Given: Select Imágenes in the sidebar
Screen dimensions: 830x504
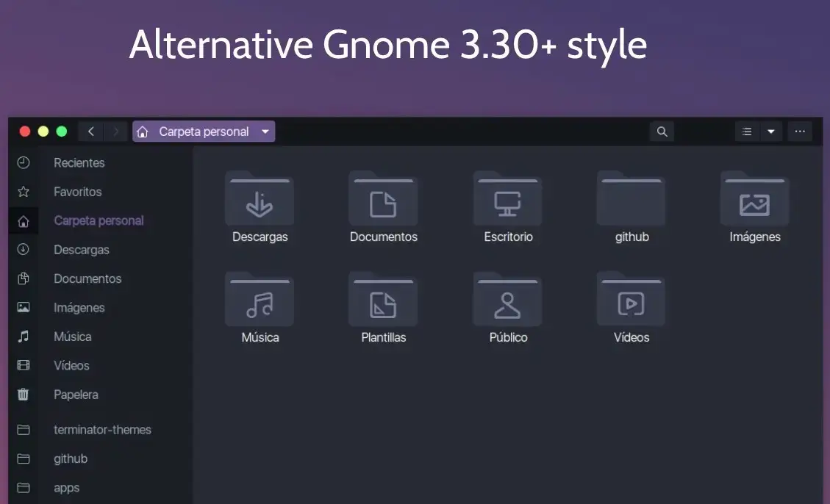Looking at the screenshot, I should pyautogui.click(x=79, y=308).
